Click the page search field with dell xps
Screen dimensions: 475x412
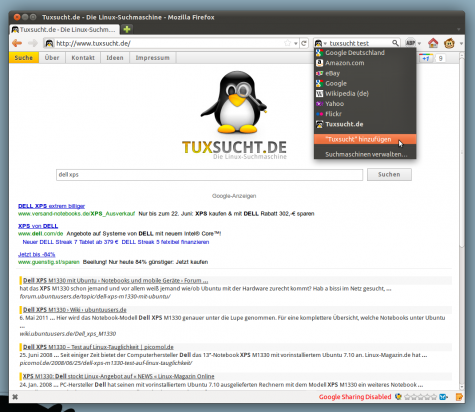(209, 175)
